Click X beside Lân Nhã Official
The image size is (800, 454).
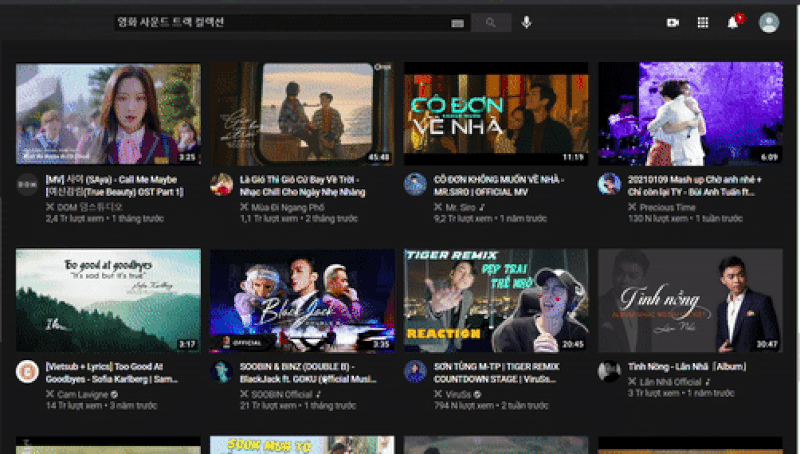(632, 382)
